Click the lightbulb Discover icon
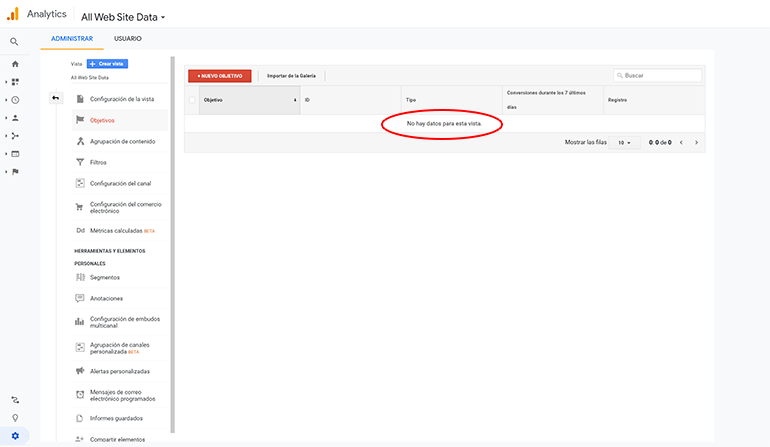This screenshot has height=447, width=770. pyautogui.click(x=15, y=417)
